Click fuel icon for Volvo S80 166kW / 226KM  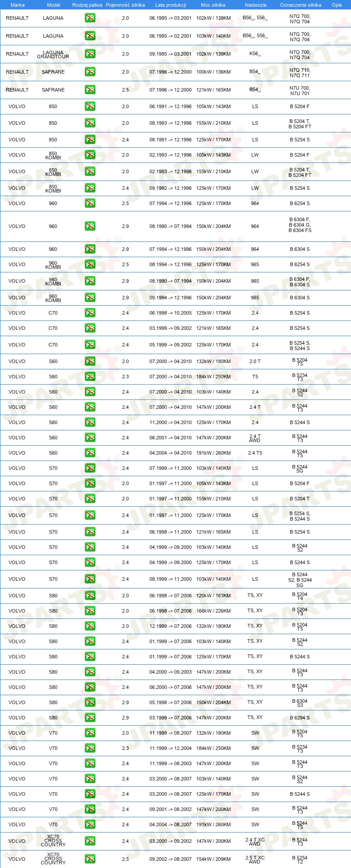pyautogui.click(x=90, y=611)
